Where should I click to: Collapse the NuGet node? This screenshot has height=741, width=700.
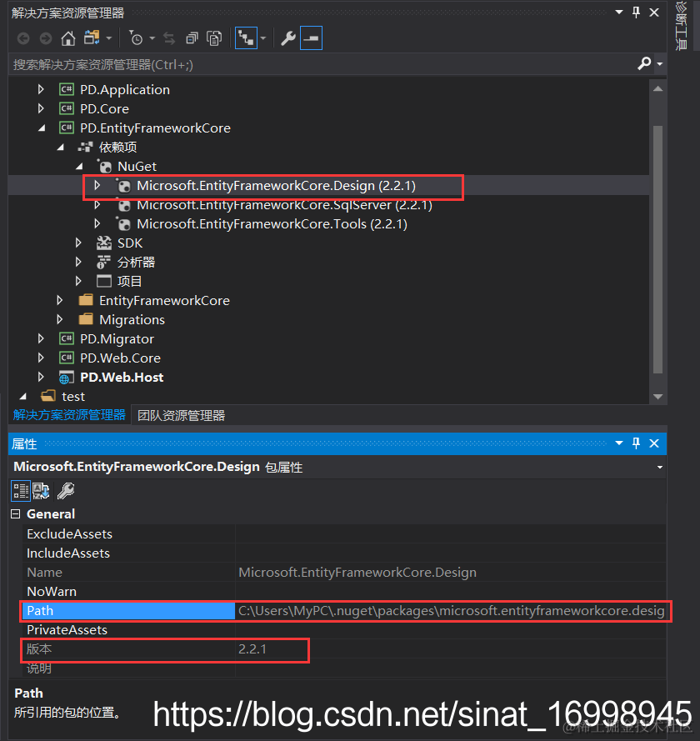(79, 167)
